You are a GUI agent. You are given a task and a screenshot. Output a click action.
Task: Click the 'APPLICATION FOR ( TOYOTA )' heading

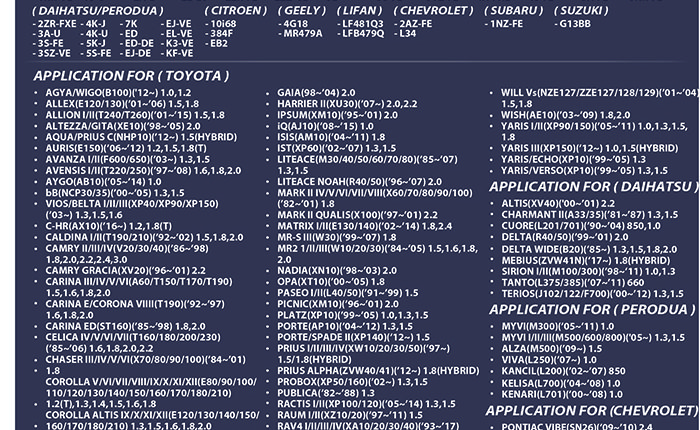(x=130, y=75)
